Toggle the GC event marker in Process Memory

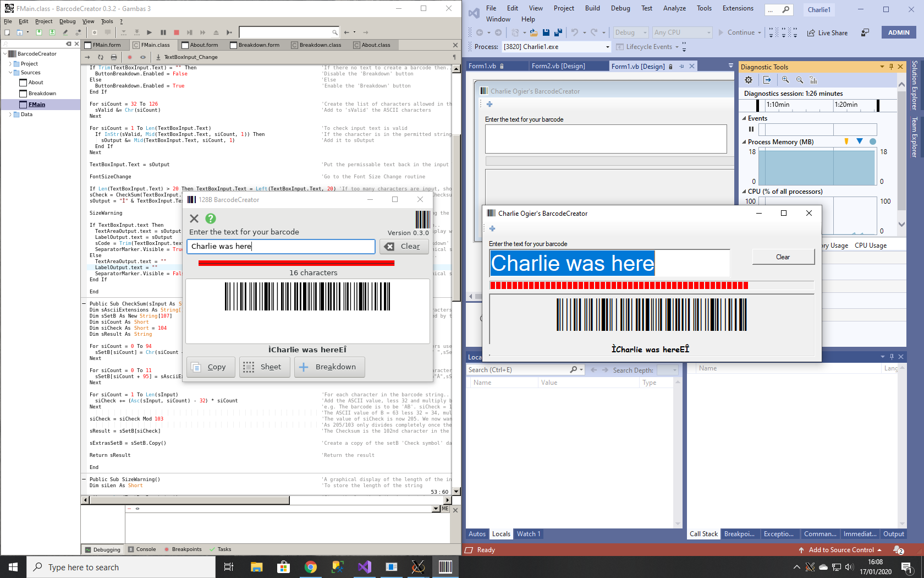pos(846,141)
